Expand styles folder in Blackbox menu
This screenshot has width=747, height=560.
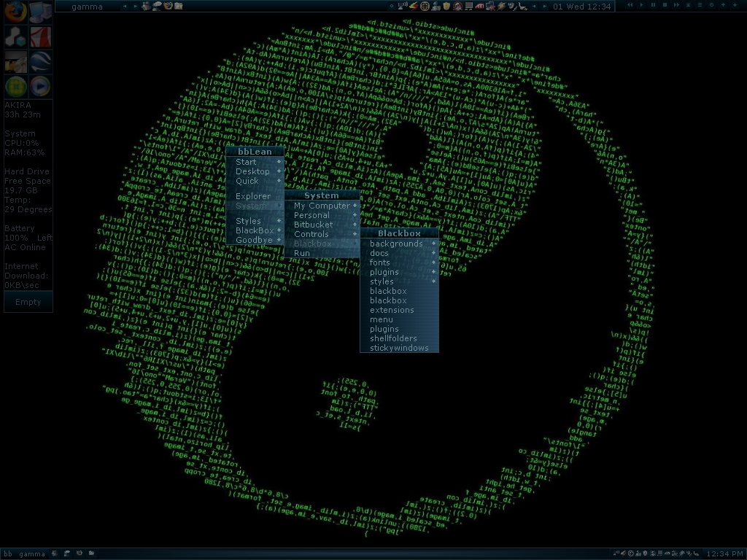coord(399,281)
